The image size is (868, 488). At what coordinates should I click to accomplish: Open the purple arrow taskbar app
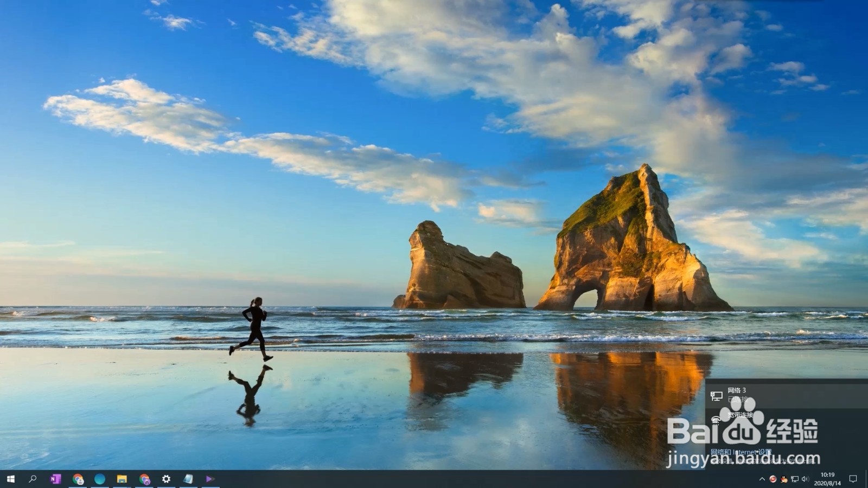click(x=210, y=479)
